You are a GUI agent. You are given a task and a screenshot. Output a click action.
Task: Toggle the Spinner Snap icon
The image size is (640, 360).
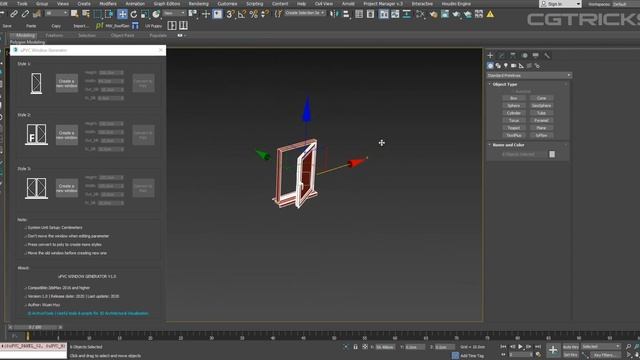265,14
